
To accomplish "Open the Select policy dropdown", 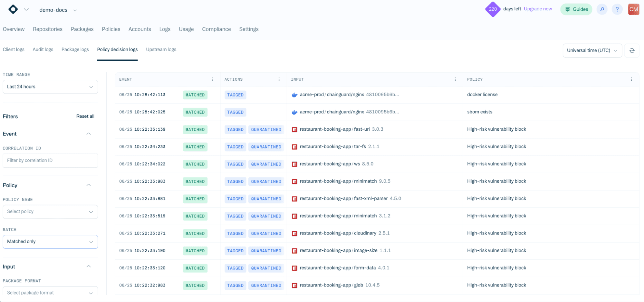I will [50, 212].
